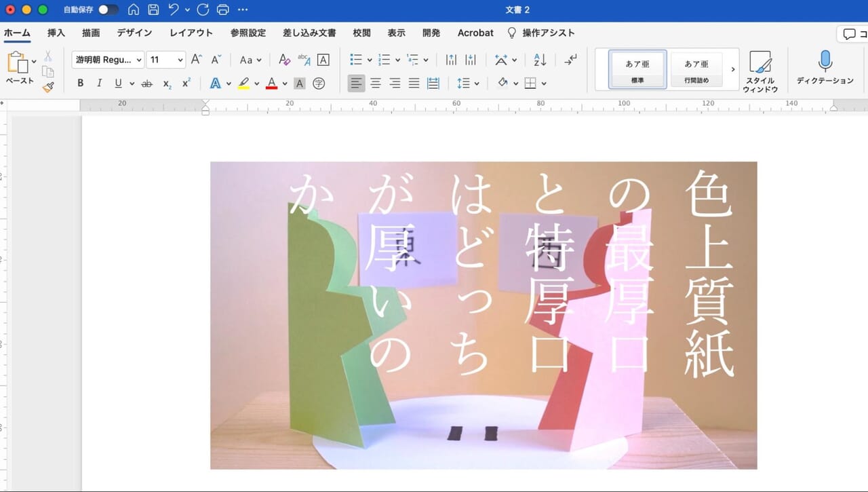
Task: Apply the 行間詰め style
Action: (x=697, y=68)
